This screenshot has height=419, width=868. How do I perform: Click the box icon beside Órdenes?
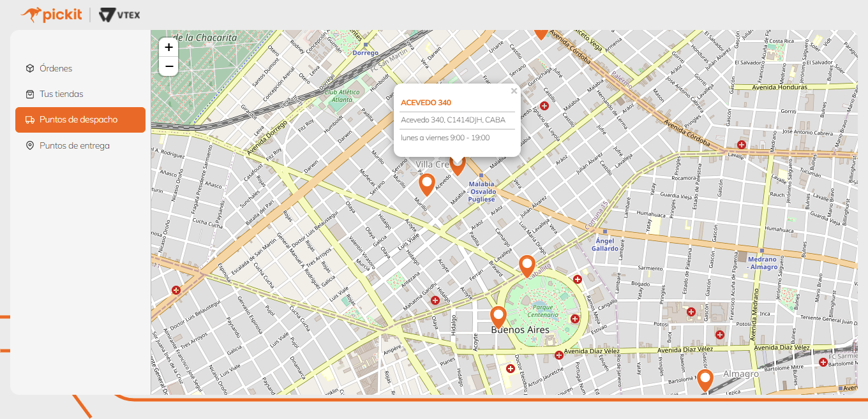[30, 68]
